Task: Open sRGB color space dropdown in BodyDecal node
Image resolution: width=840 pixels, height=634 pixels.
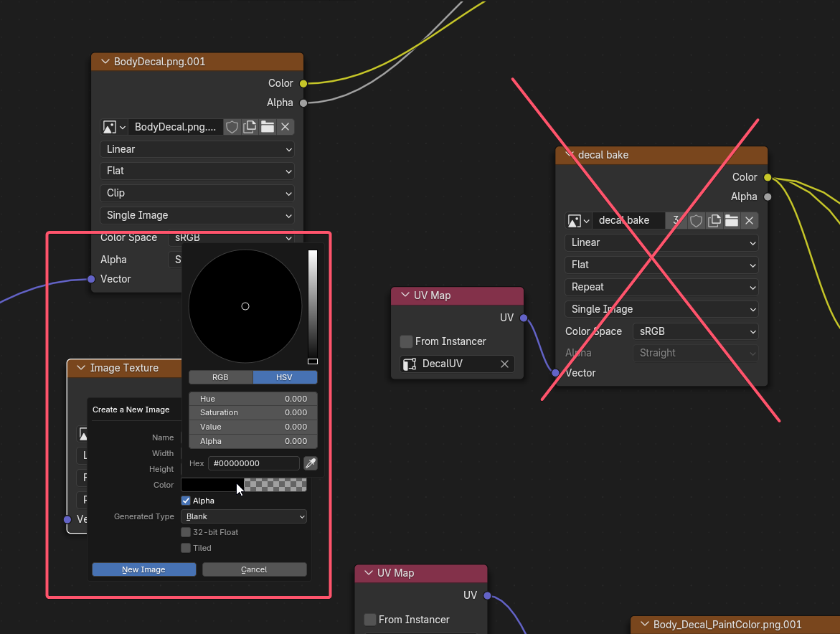Action: tap(232, 238)
